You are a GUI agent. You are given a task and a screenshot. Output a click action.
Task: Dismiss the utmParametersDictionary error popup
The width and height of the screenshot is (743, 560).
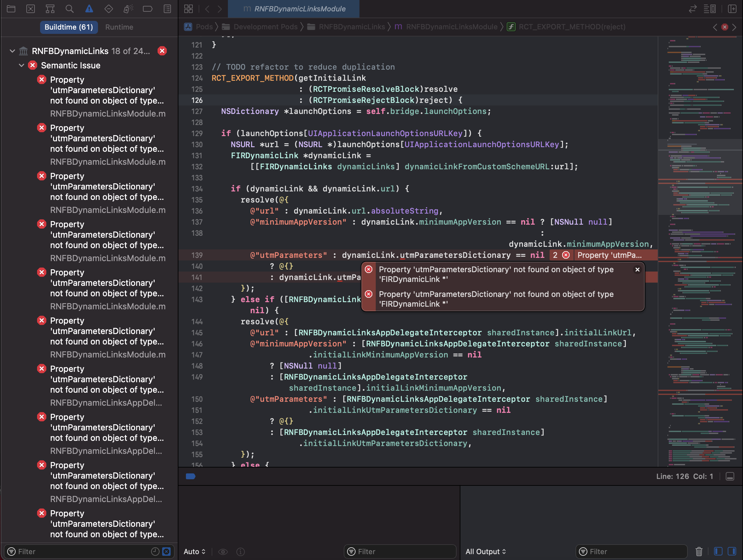click(638, 269)
